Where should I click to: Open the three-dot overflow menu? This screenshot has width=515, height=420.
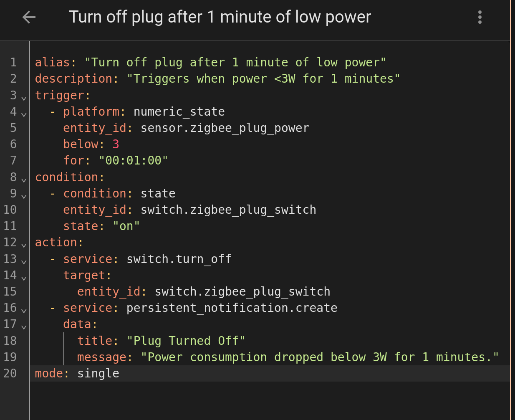[480, 17]
